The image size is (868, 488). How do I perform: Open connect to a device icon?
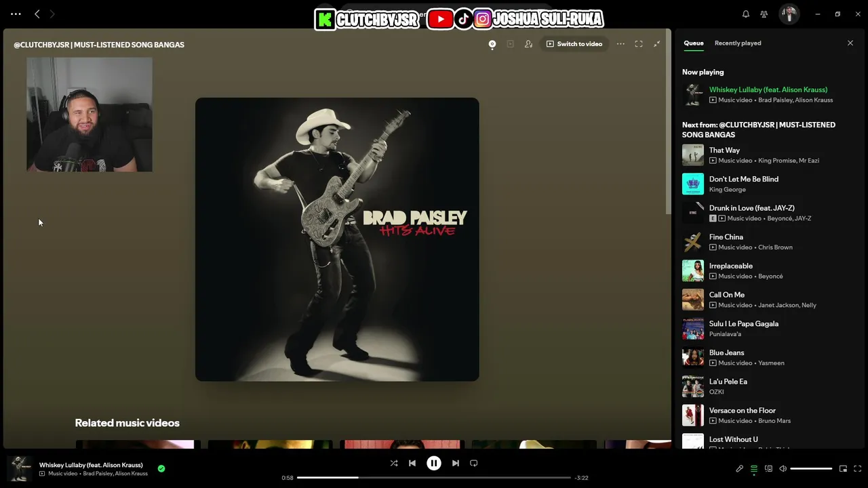point(768,468)
